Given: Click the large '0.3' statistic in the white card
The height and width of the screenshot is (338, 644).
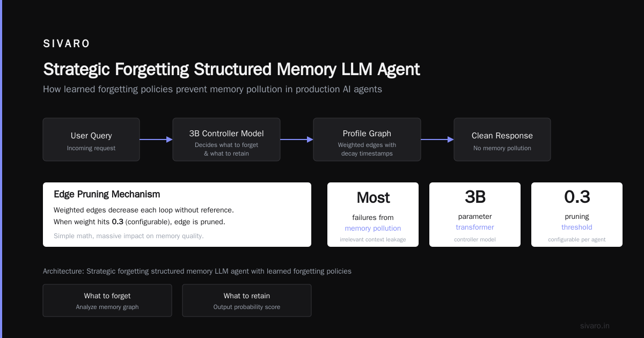Looking at the screenshot, I should (x=577, y=197).
